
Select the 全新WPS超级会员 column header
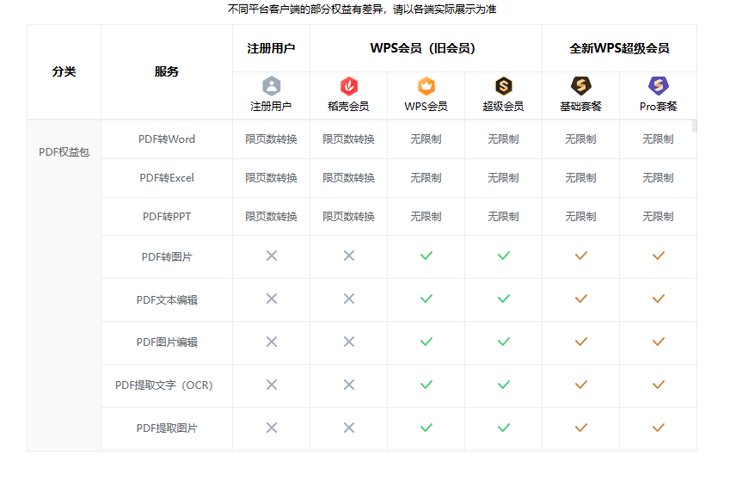point(619,48)
